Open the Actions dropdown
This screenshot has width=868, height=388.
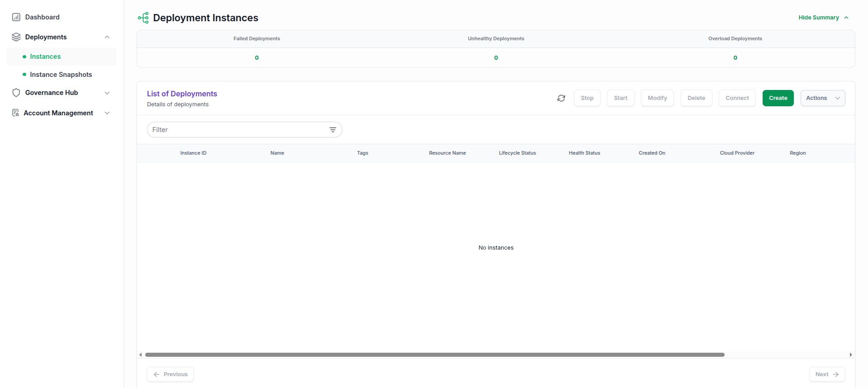click(822, 98)
